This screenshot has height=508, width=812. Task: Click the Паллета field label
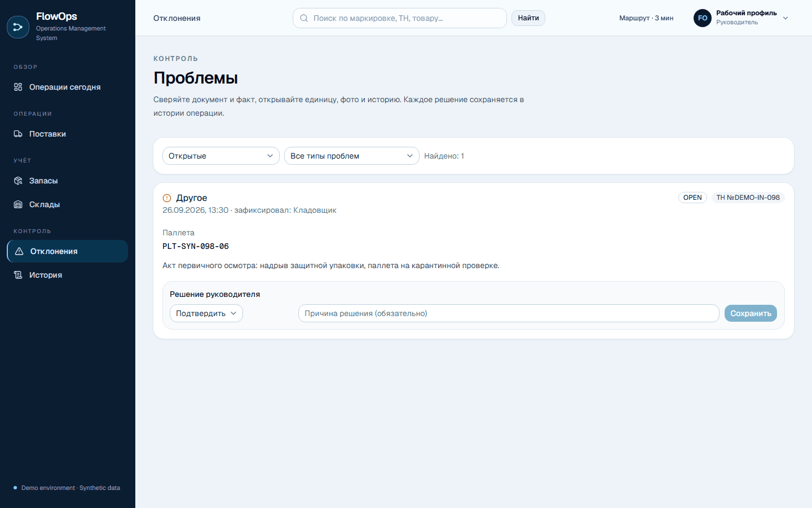tap(178, 233)
